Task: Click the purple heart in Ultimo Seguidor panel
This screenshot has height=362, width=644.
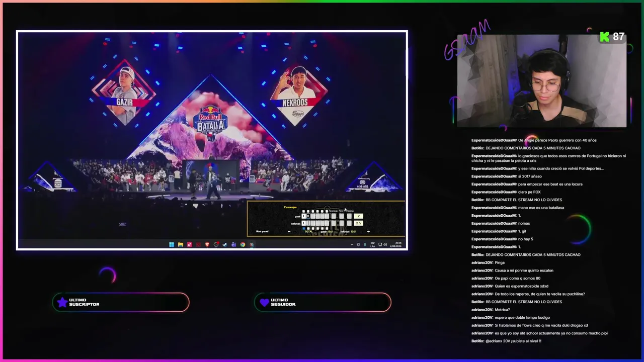Action: pyautogui.click(x=265, y=302)
